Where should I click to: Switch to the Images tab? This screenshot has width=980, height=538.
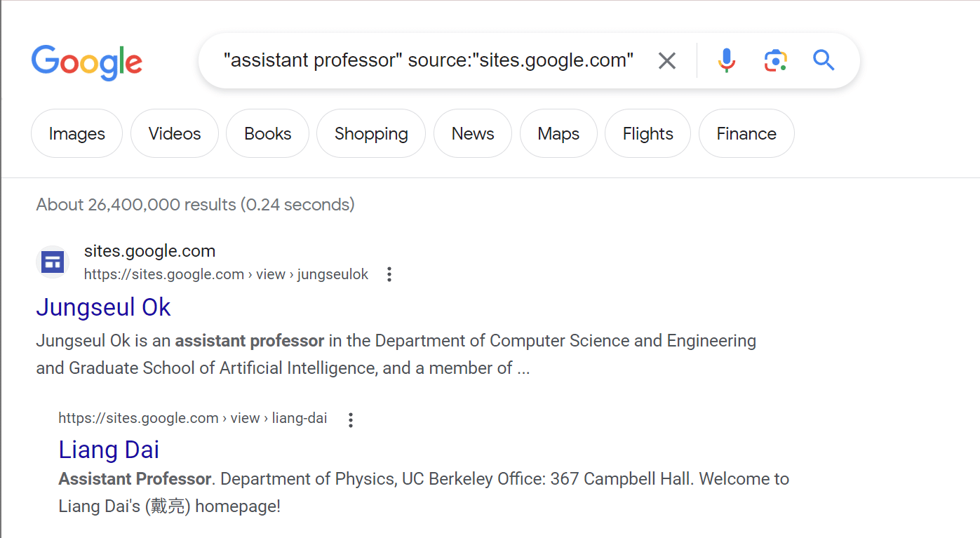click(x=76, y=133)
